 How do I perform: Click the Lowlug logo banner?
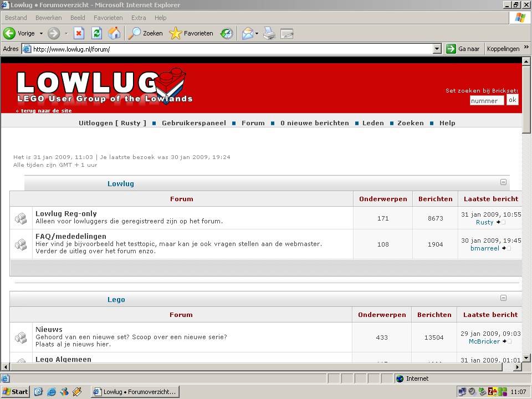coord(105,86)
